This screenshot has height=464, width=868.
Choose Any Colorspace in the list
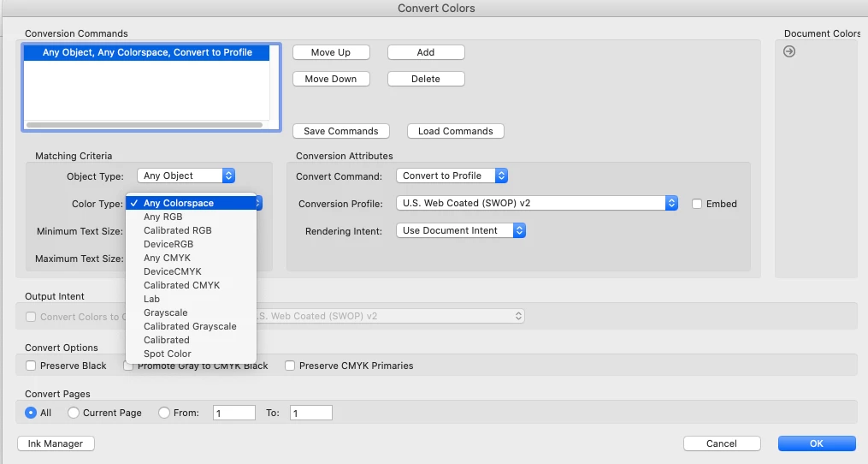tap(192, 203)
